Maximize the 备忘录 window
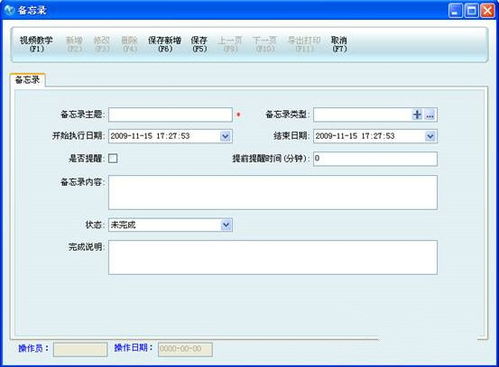Screen dimensions: 499x367 (471, 11)
